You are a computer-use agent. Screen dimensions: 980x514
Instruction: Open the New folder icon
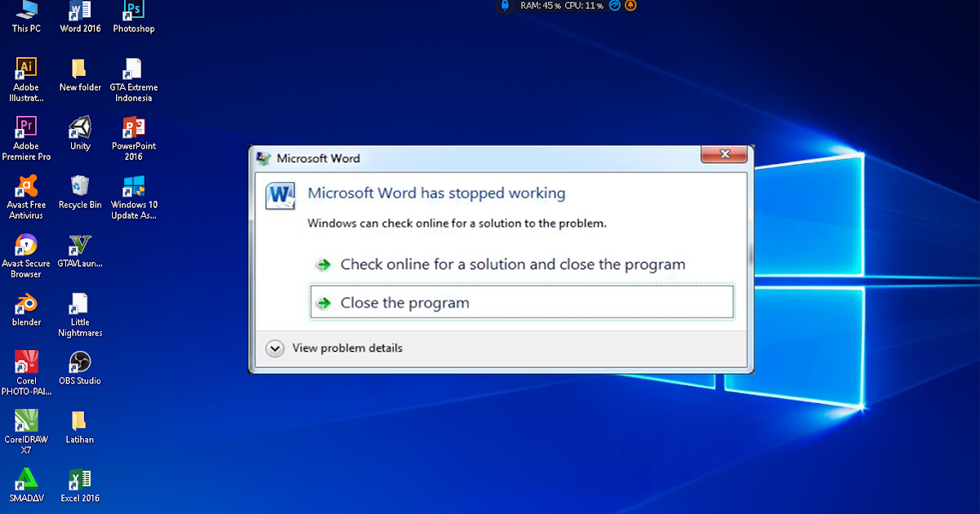pyautogui.click(x=80, y=75)
